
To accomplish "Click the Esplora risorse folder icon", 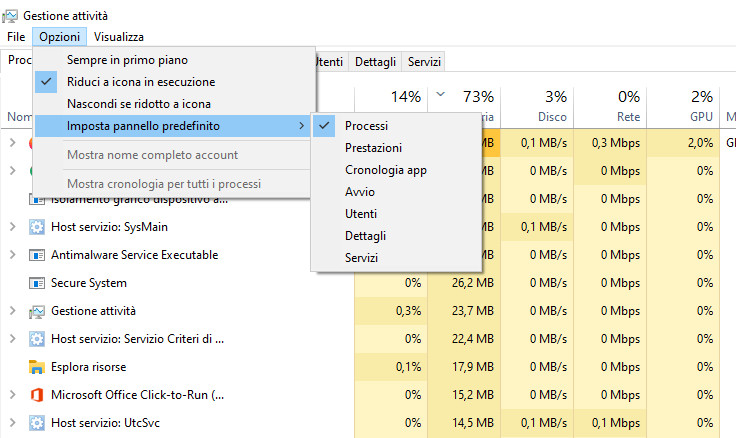I will [37, 367].
